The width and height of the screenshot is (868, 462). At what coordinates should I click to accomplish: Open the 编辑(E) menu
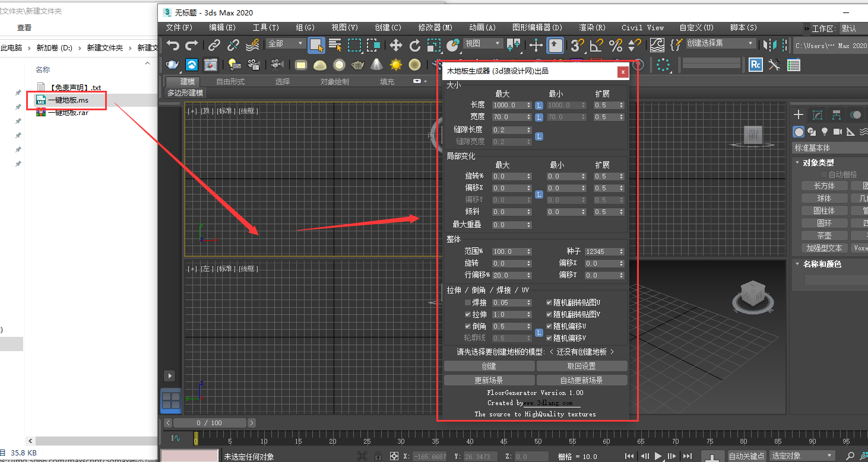click(222, 28)
